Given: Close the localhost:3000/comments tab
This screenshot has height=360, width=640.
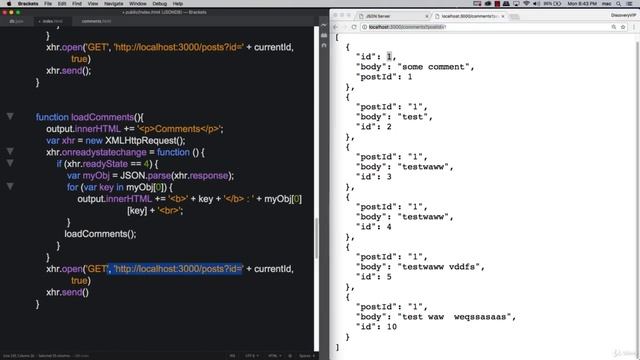Looking at the screenshot, I should [x=503, y=16].
